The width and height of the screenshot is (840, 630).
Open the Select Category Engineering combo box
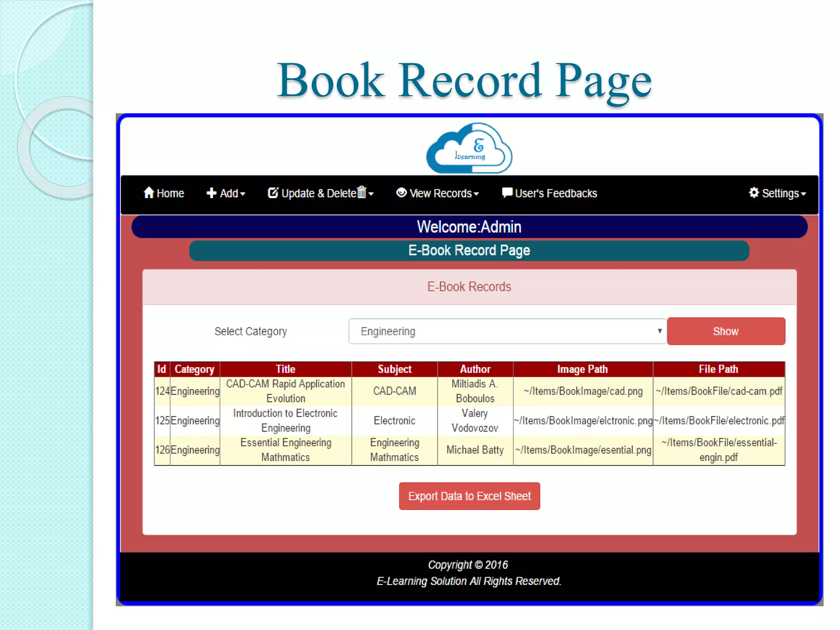[507, 331]
